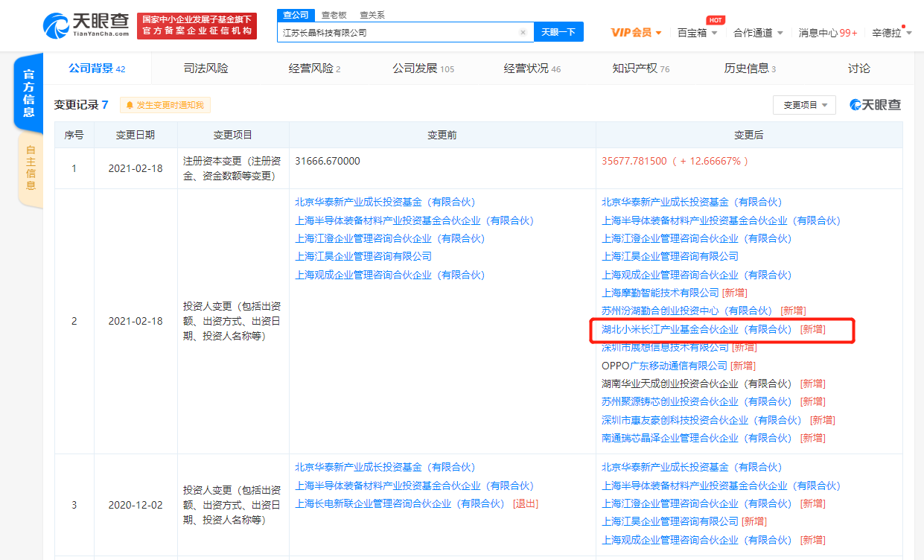
Task: Switch to the 查老板 search tab
Action: pos(334,15)
